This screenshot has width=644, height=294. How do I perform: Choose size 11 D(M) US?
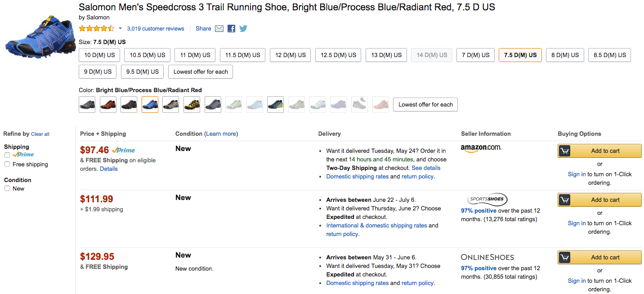(195, 55)
